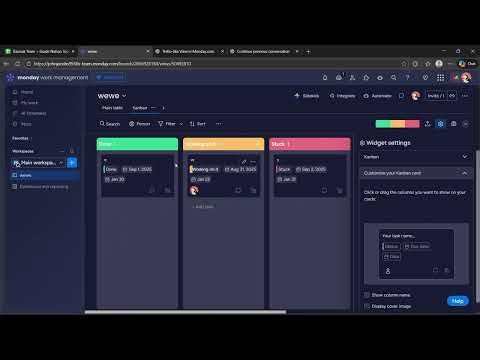Click Sidekick button

(307, 96)
